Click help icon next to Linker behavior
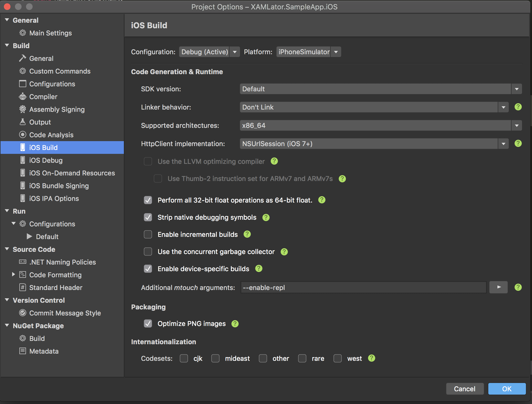Viewport: 532px width, 404px height. (x=518, y=107)
